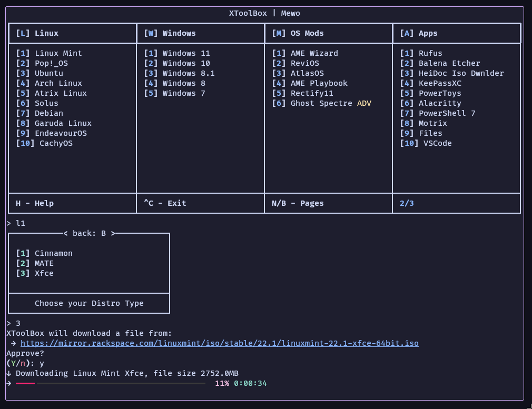
Task: Click the l1 command prompt line
Action: pos(16,224)
